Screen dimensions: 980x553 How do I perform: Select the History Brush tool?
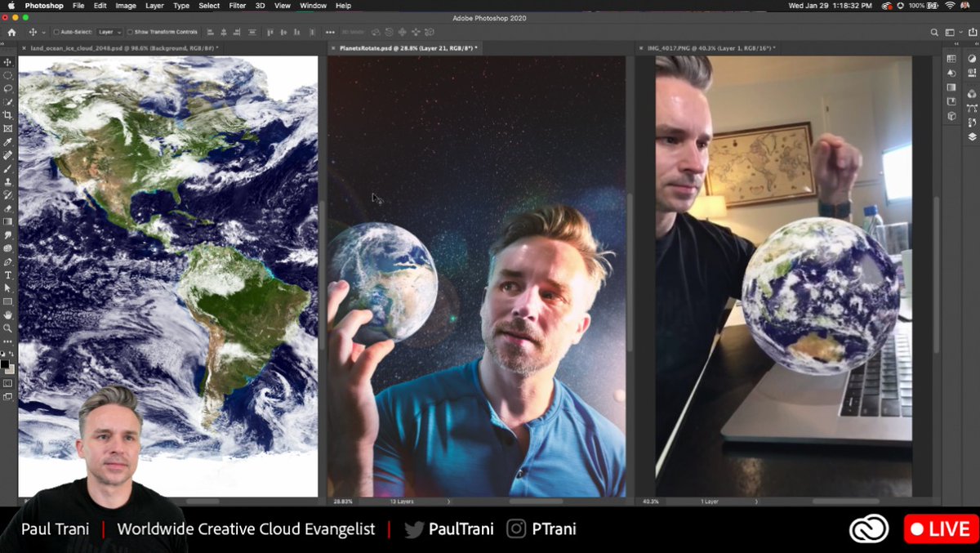[8, 195]
